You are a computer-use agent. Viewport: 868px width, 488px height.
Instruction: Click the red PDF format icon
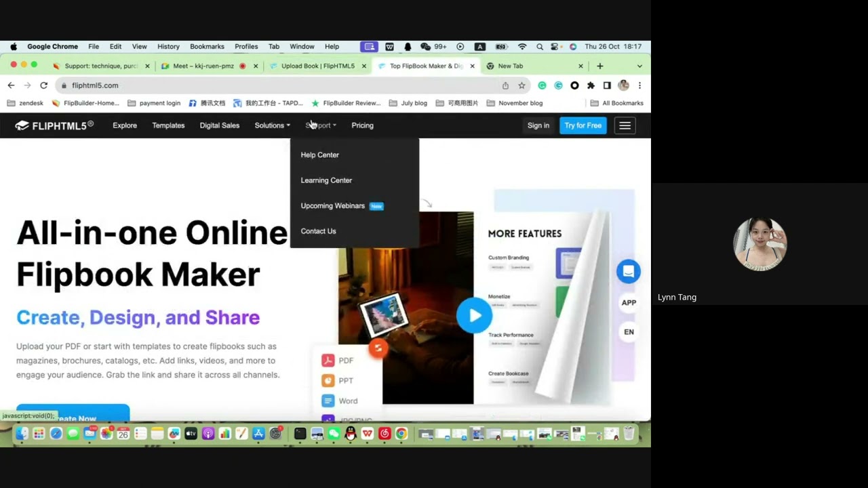point(328,361)
